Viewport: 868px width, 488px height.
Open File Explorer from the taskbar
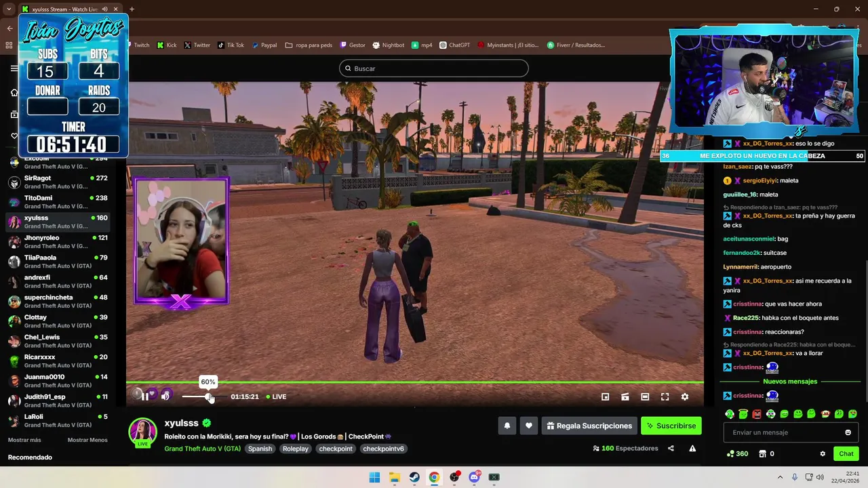pos(394,477)
